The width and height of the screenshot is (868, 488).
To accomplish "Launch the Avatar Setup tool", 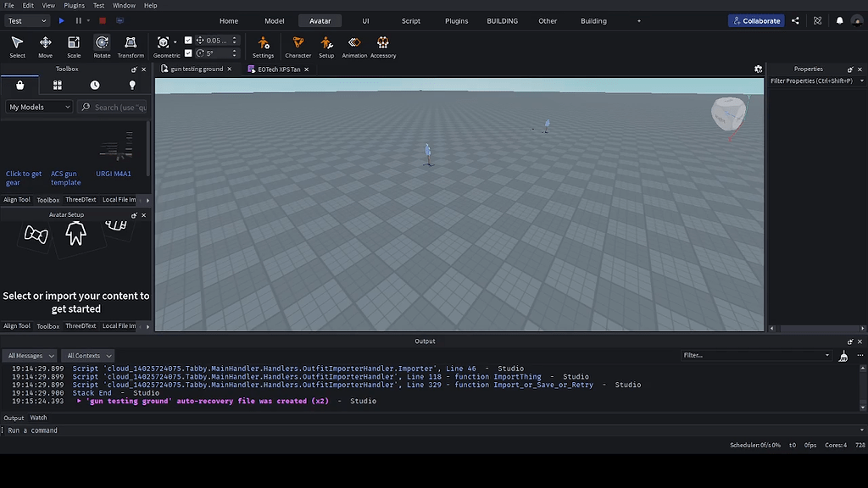I will (x=326, y=47).
